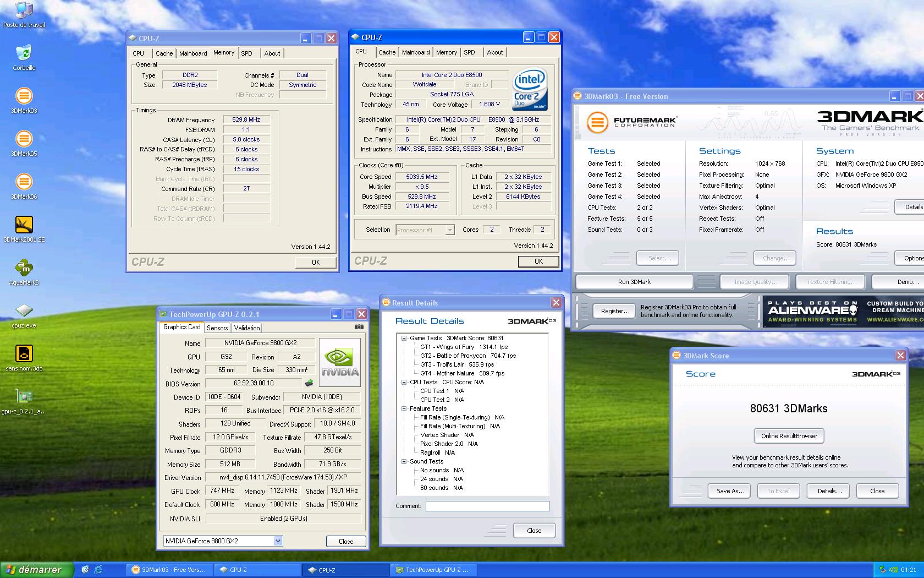Click the system tray network icon
This screenshot has width=924, height=578.
pos(883,570)
